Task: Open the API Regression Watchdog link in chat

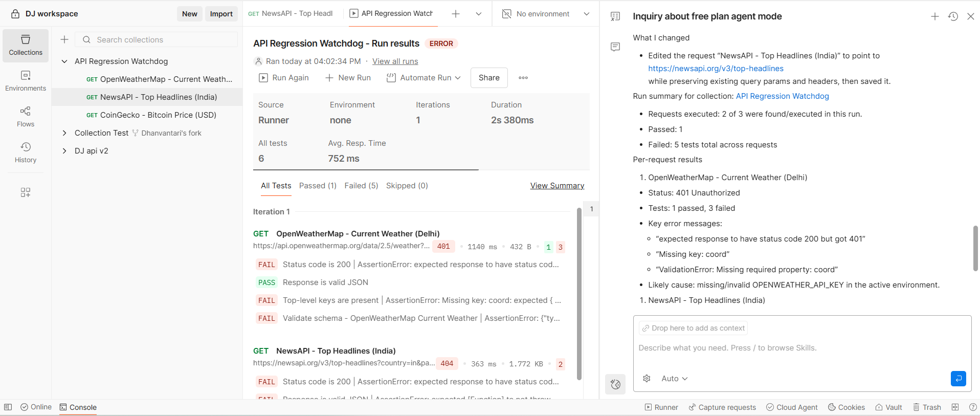Action: point(782,96)
